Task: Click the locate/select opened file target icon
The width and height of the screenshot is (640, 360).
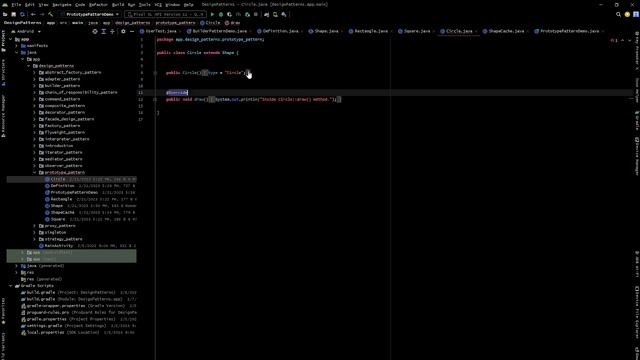Action: (x=95, y=31)
